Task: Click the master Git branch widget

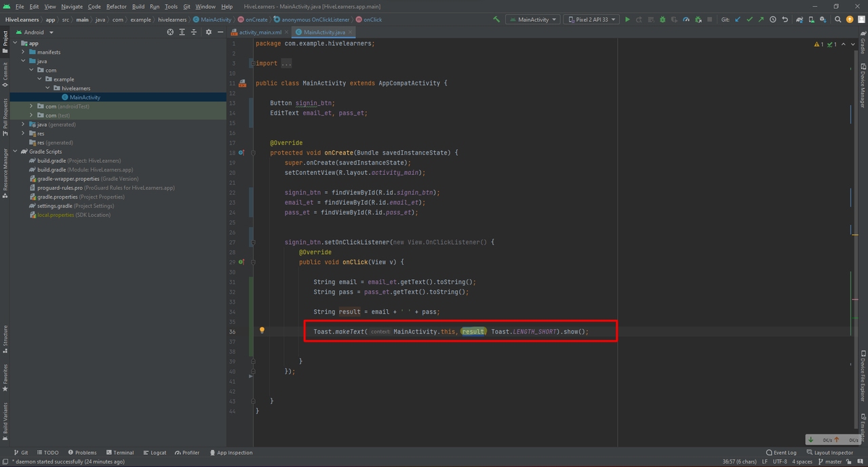Action: coord(829,462)
